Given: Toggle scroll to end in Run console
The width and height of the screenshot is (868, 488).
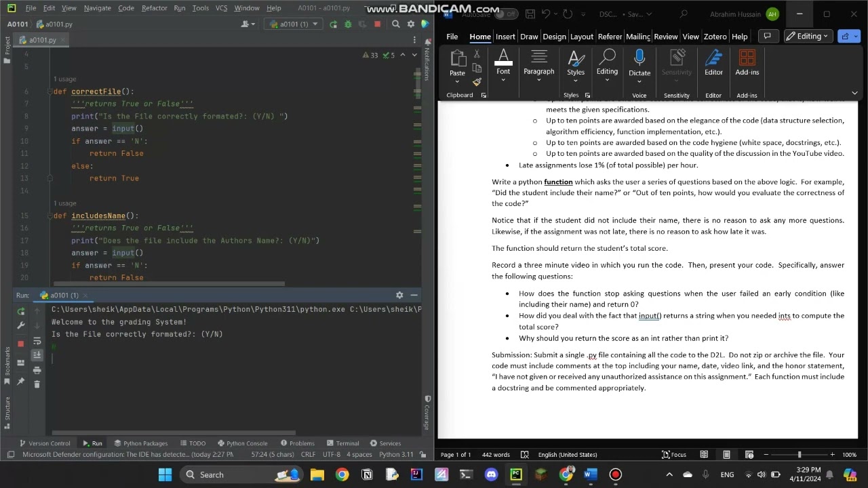Looking at the screenshot, I should (x=37, y=354).
